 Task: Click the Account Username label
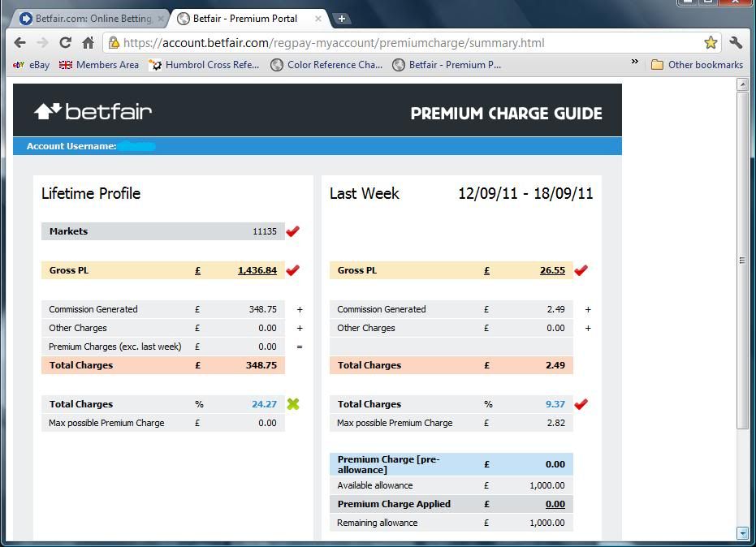coord(71,146)
